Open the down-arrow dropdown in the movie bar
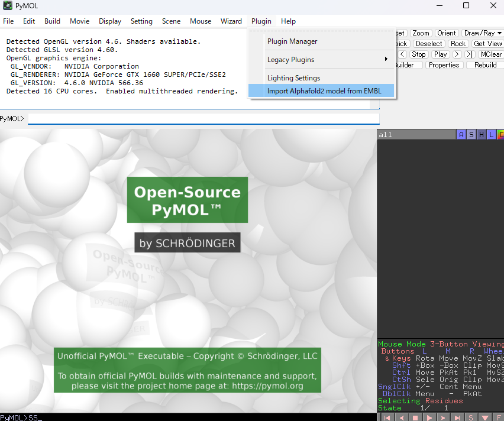The width and height of the screenshot is (504, 421). [485, 417]
